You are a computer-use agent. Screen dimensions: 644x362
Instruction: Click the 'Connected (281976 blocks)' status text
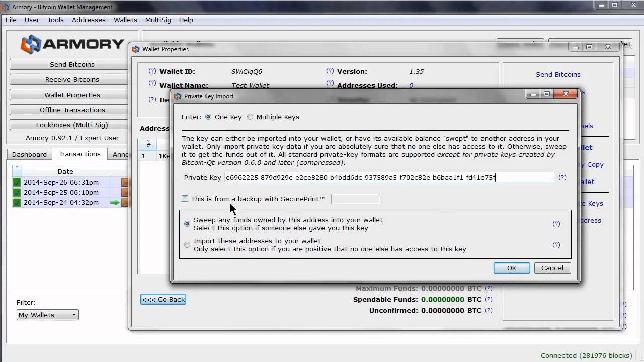586,355
